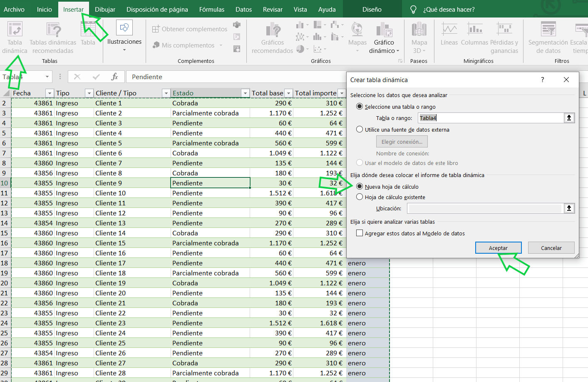Click the Tabla dinámica ribbon icon
The image size is (588, 382).
point(15,30)
